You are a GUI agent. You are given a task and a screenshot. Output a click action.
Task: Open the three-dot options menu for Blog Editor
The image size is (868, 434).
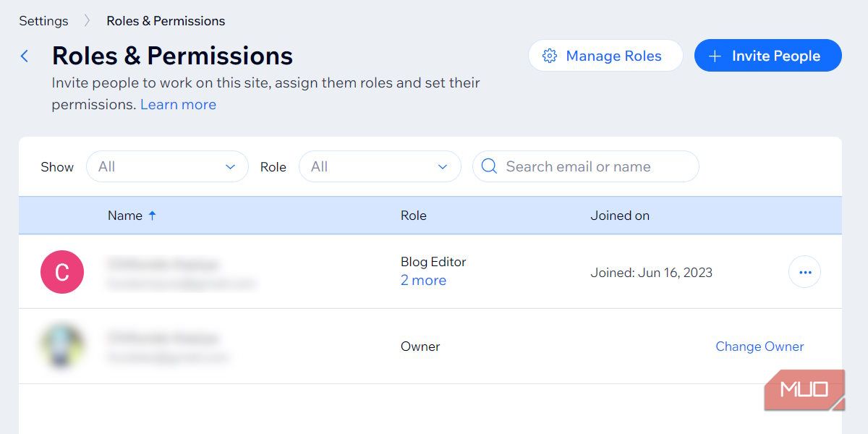[804, 271]
